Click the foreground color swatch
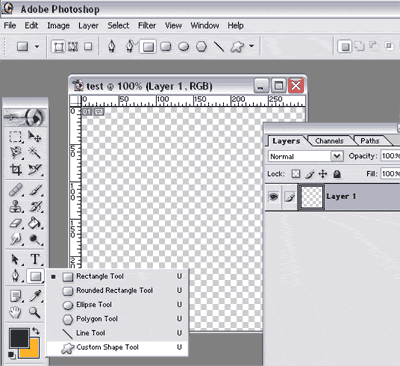400x366 pixels. 19,338
